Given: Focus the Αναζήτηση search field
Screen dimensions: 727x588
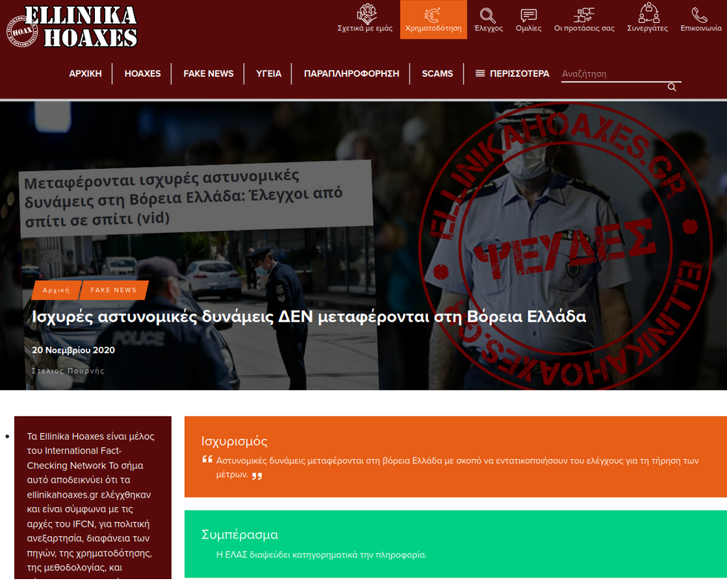Looking at the screenshot, I should (x=622, y=74).
